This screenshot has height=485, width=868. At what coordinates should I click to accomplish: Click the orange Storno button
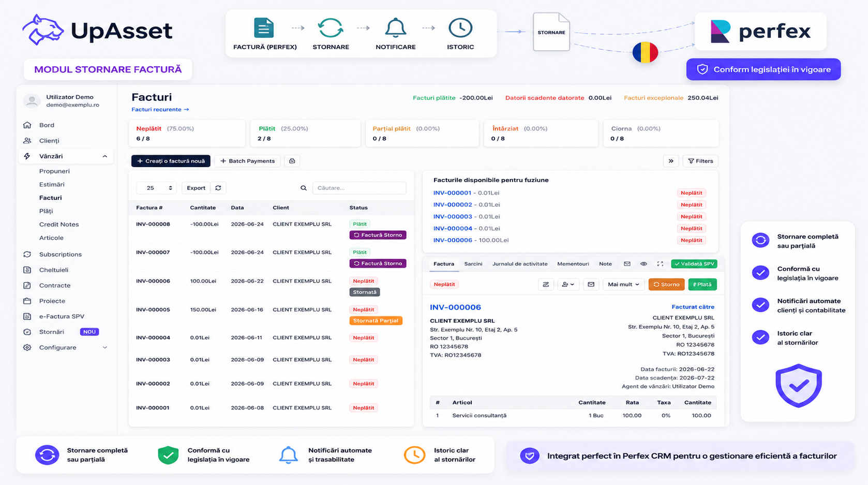666,284
